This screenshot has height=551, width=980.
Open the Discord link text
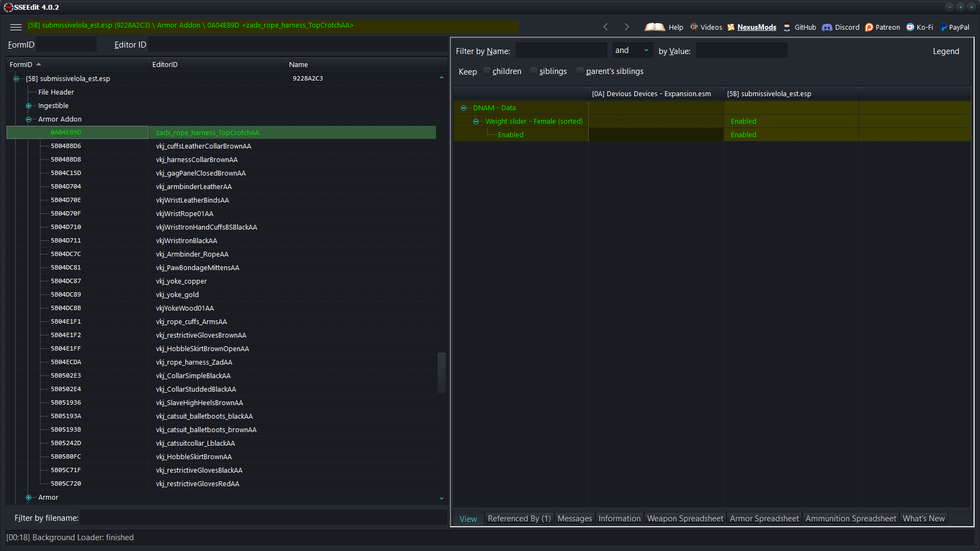coord(847,27)
